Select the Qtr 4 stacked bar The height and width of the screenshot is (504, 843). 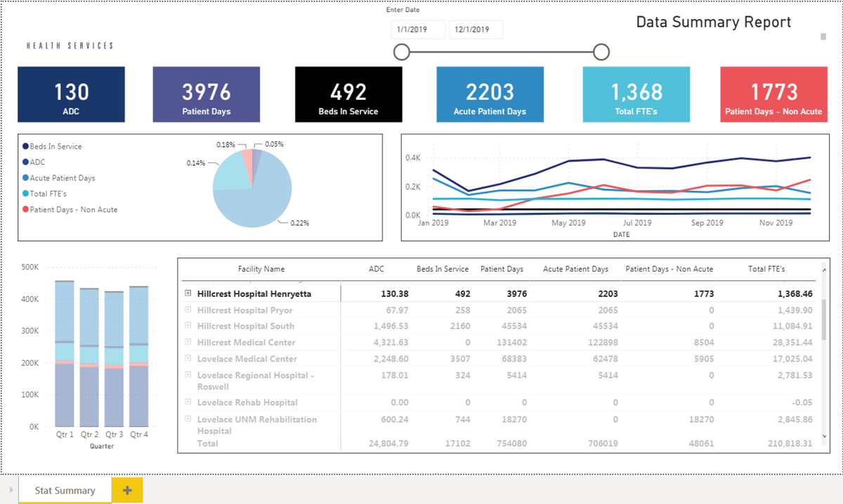point(138,357)
